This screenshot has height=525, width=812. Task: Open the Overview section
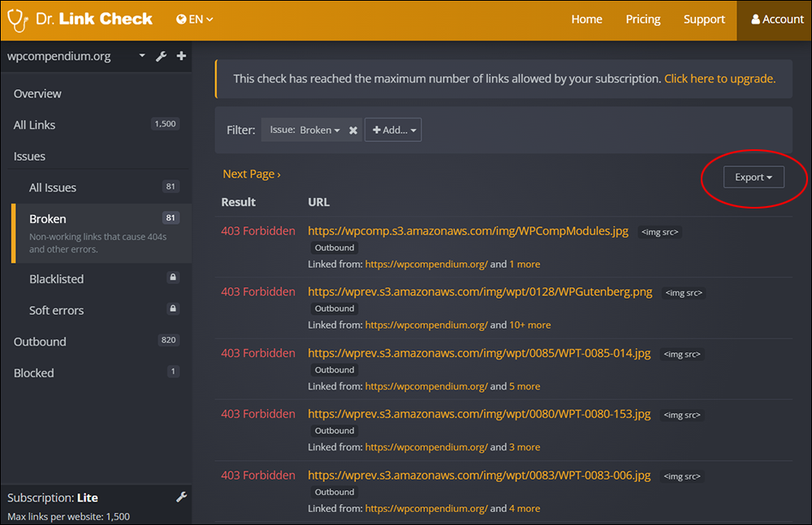point(37,93)
